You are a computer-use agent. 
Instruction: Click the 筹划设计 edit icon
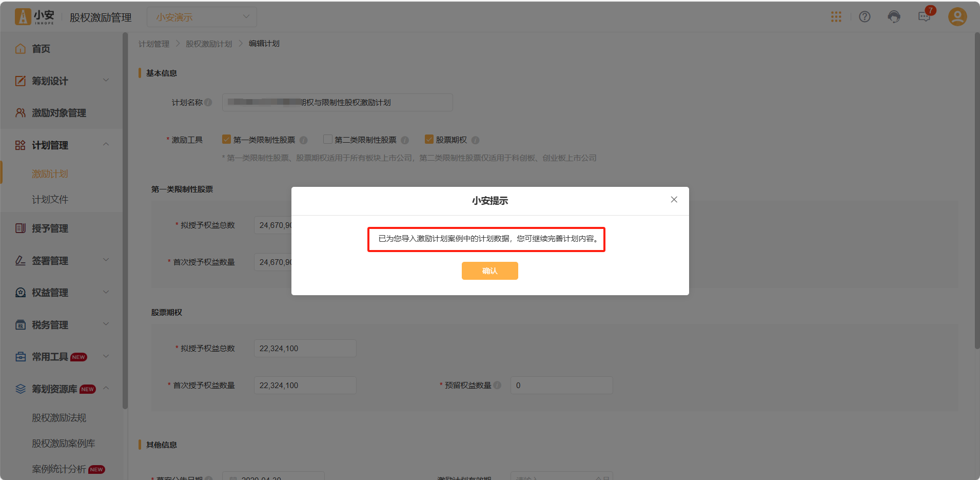[x=21, y=81]
